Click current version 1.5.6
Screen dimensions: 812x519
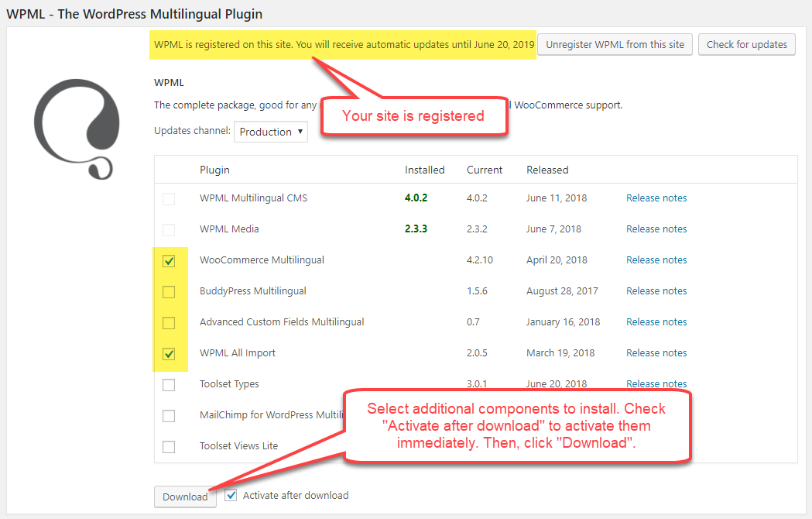pyautogui.click(x=477, y=291)
